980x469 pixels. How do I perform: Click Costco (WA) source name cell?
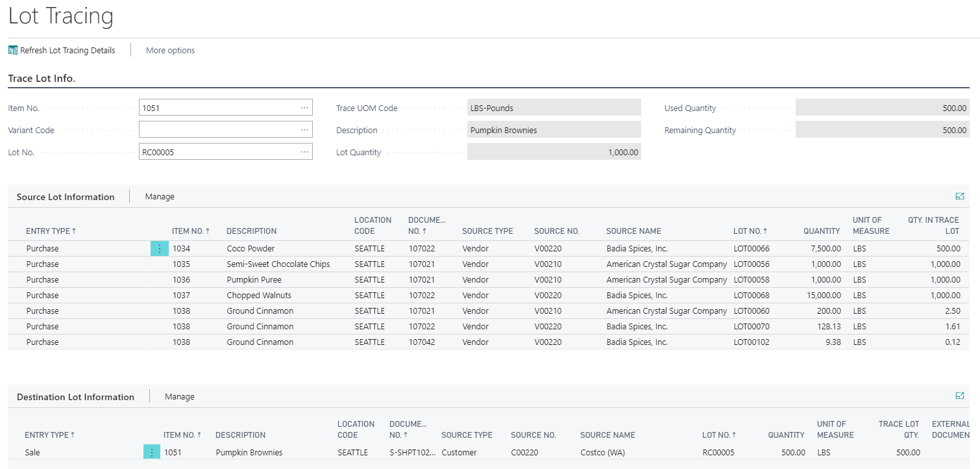[602, 452]
